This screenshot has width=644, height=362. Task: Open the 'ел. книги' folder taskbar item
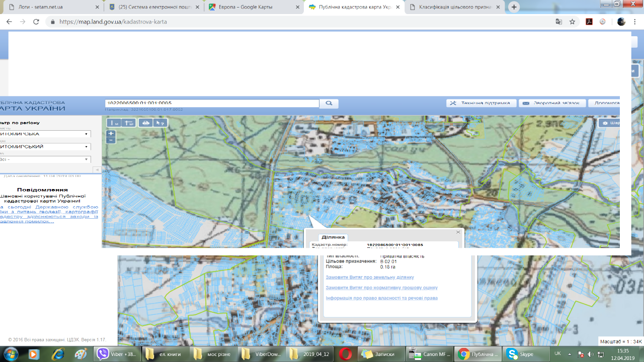(165, 354)
